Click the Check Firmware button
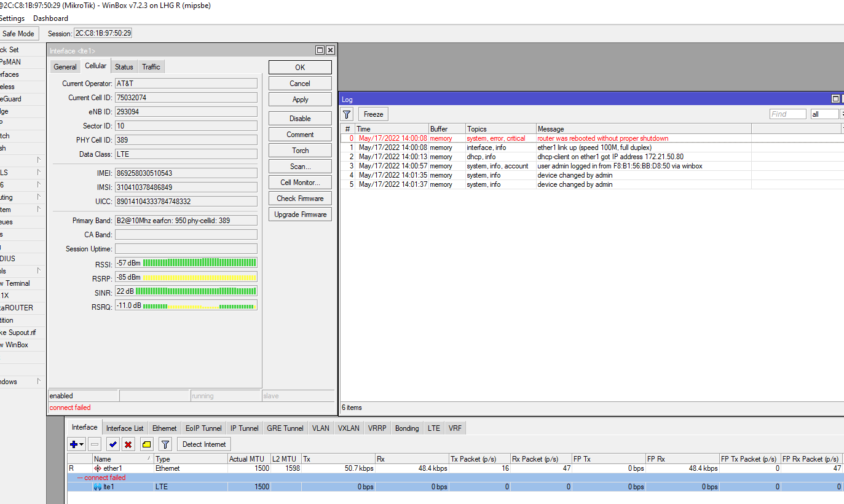Image resolution: width=844 pixels, height=504 pixels. click(x=300, y=199)
